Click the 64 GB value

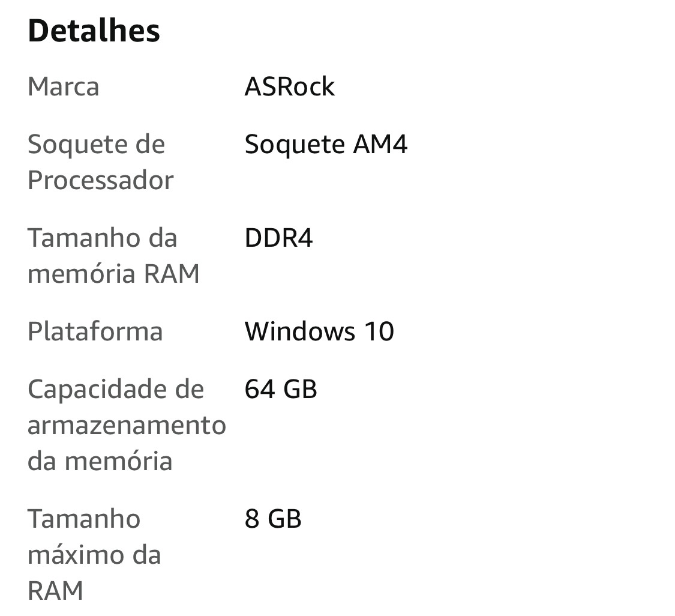click(x=281, y=389)
